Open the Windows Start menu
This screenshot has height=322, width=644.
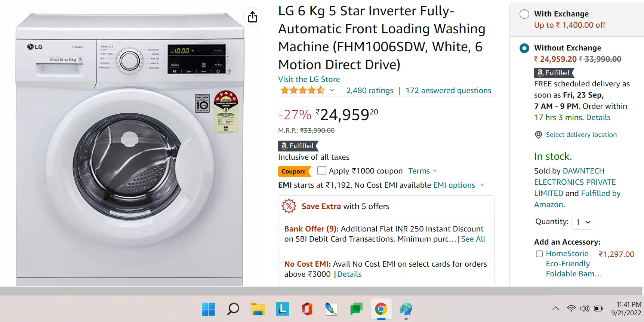[x=208, y=309]
